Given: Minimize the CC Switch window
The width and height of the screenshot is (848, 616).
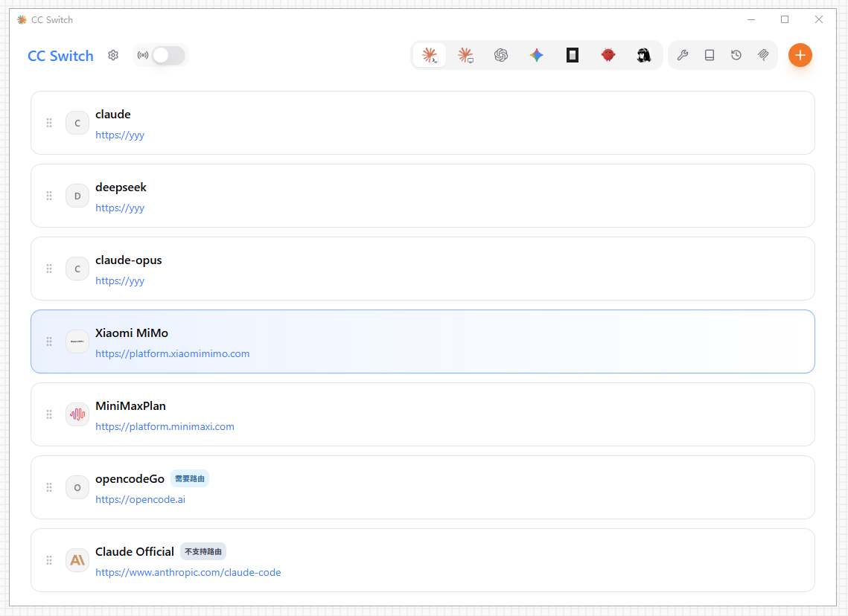Looking at the screenshot, I should (x=751, y=19).
